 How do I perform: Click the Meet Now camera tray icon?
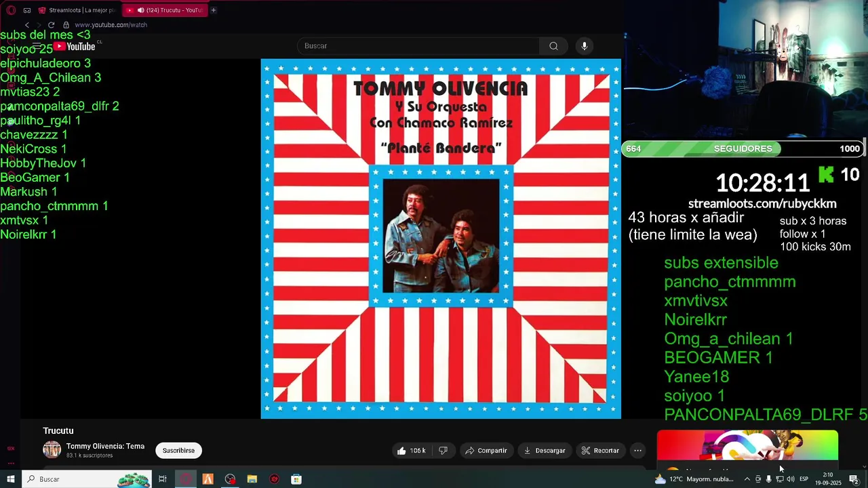click(x=758, y=479)
